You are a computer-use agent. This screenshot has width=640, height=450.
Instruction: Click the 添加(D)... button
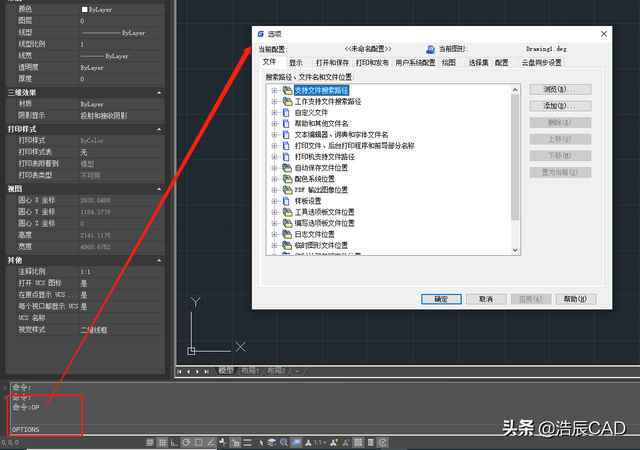(x=560, y=106)
